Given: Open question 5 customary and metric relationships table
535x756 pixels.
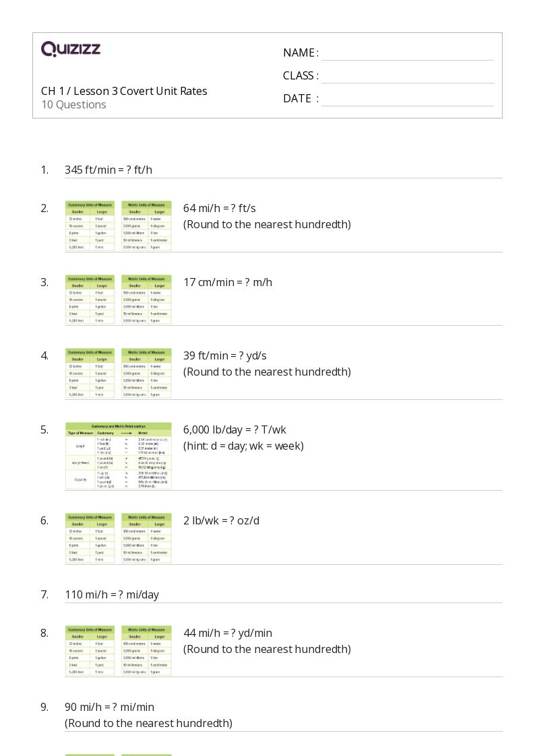Looking at the screenshot, I should point(119,456).
